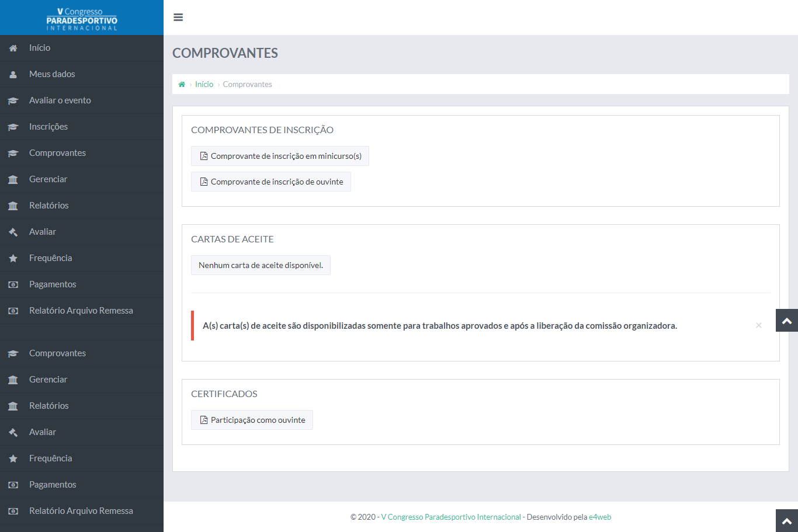
Task: Click the gavel icon beside first Avaliar
Action: [x=13, y=232]
